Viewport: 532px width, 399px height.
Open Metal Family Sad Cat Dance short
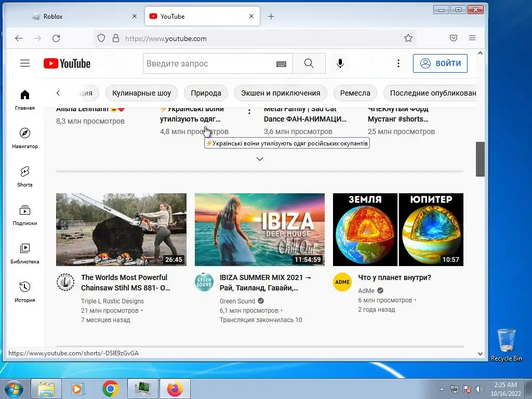pos(305,114)
